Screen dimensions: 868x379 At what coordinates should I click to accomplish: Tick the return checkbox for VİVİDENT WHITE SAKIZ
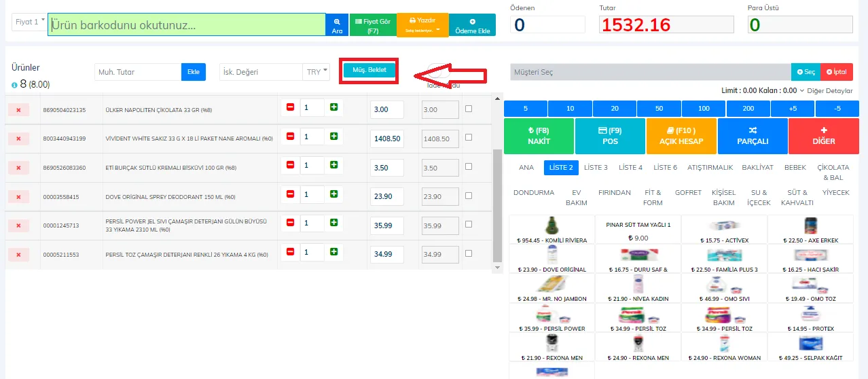click(469, 137)
